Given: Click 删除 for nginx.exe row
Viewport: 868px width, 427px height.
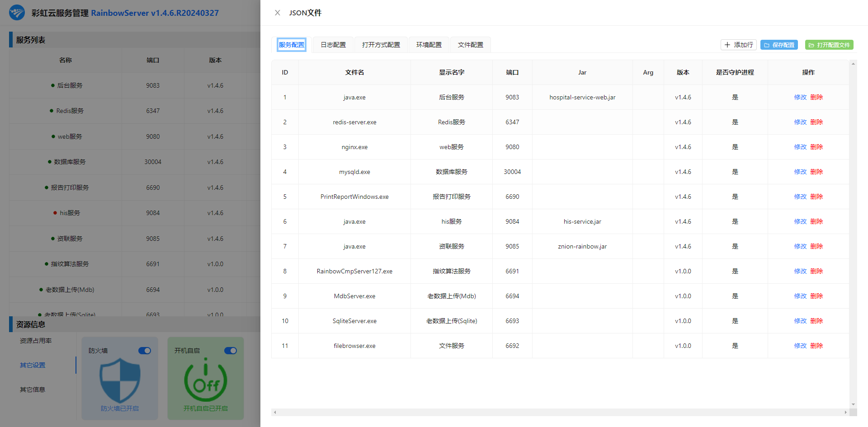Looking at the screenshot, I should 816,147.
